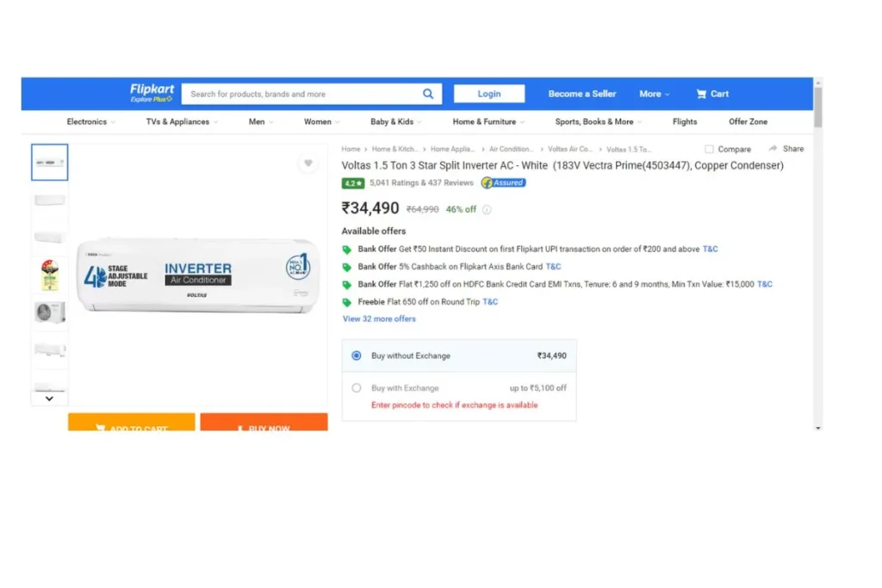Image resolution: width=882 pixels, height=588 pixels.
Task: Click the Login button
Action: (x=489, y=94)
